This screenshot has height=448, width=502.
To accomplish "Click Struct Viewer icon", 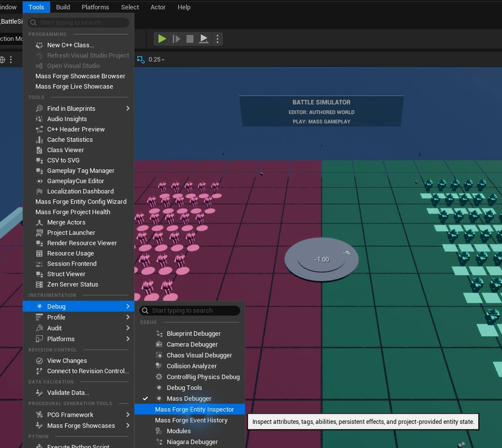I will (39, 274).
